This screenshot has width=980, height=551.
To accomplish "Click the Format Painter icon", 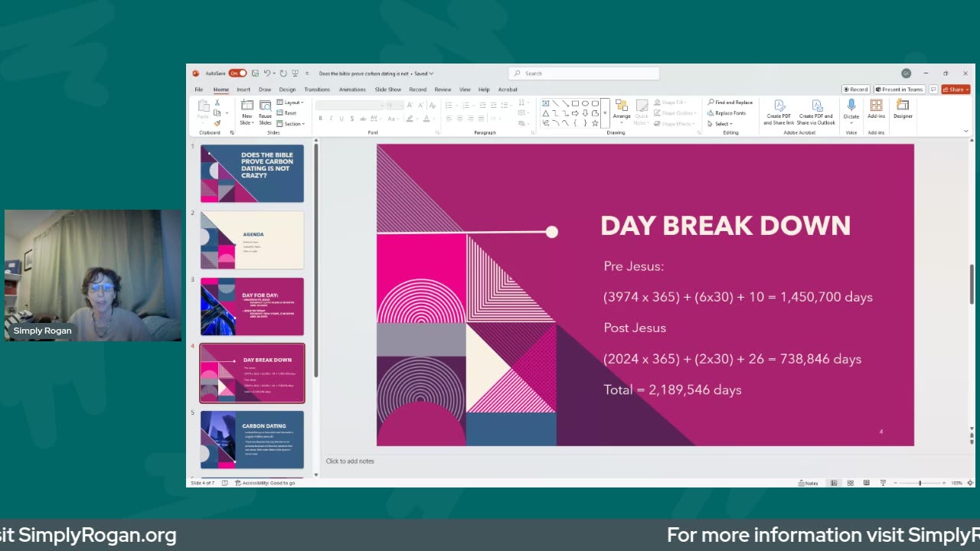I will (x=217, y=122).
